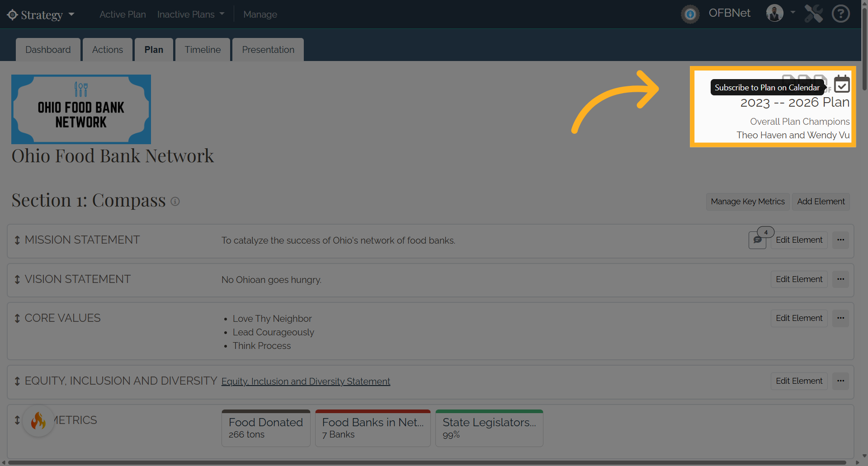The image size is (868, 466).
Task: Click the Think Process core value
Action: pos(262,346)
